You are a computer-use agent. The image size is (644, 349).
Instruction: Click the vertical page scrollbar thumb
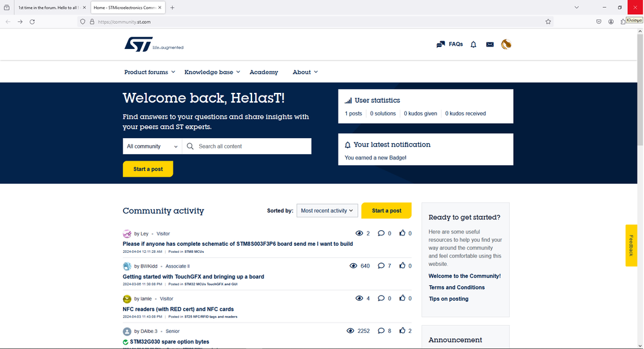click(640, 90)
